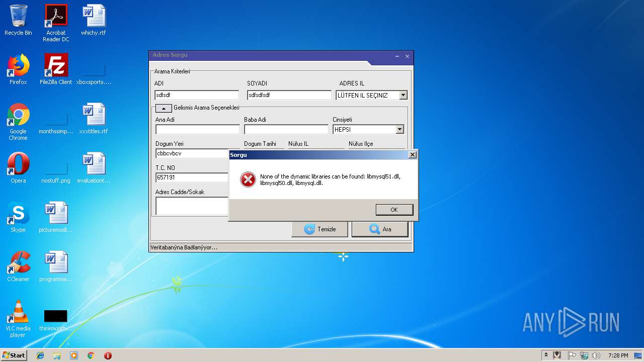Image resolution: width=644 pixels, height=362 pixels.
Task: Click the Temizle button
Action: pyautogui.click(x=319, y=229)
